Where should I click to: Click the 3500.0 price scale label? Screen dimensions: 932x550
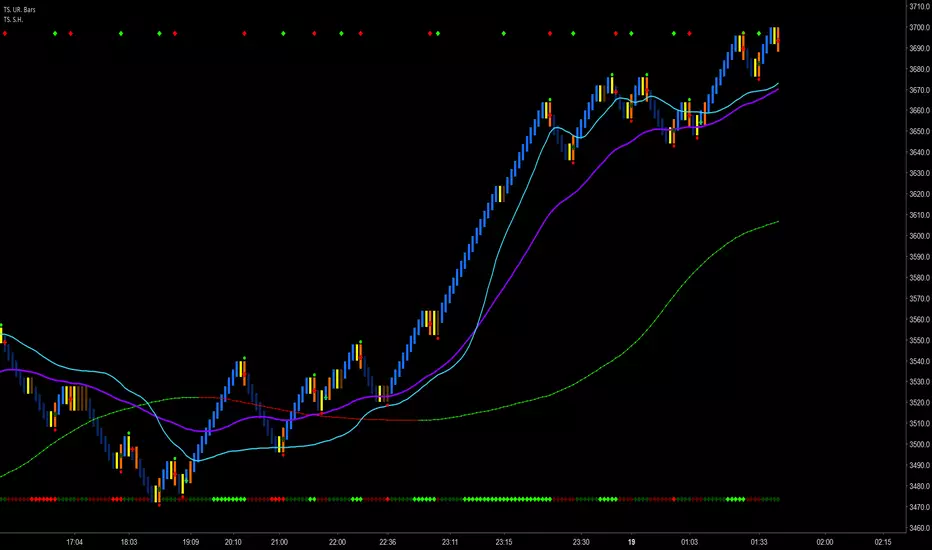pos(920,444)
